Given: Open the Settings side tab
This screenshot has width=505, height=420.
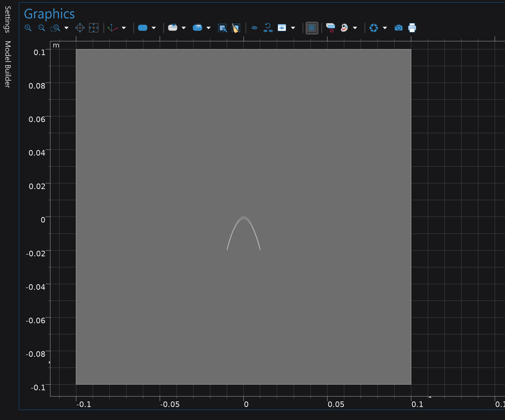Looking at the screenshot, I should tap(7, 19).
